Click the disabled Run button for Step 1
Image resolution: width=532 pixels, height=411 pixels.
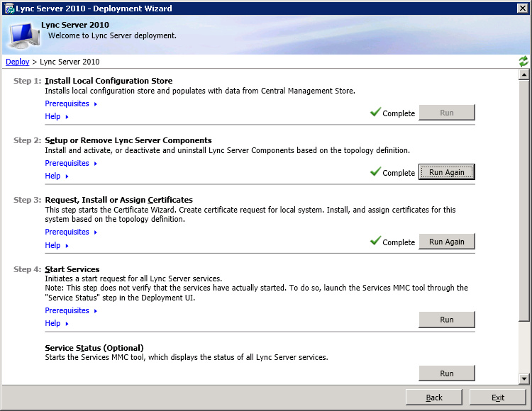446,113
